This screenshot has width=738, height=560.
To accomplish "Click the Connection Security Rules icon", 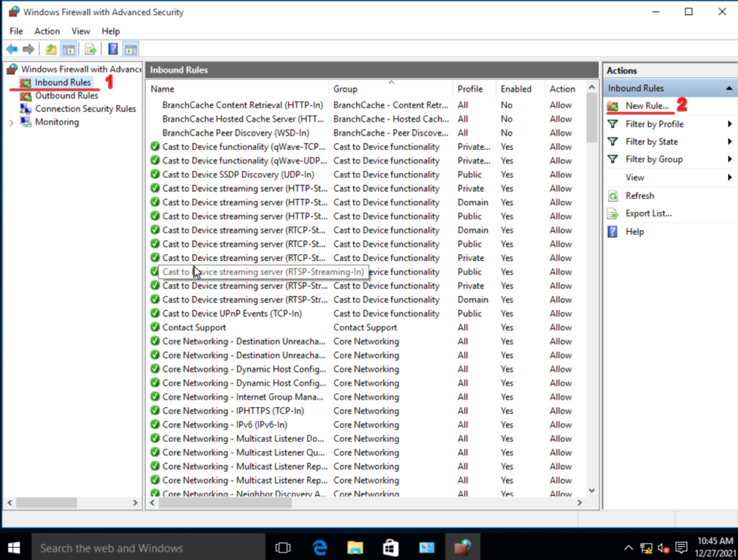I will pos(26,109).
